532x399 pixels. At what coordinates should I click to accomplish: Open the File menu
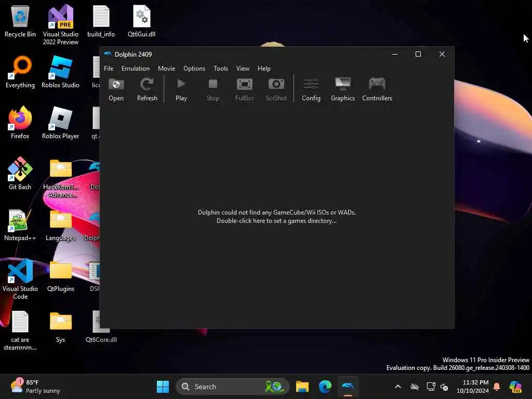coord(109,69)
